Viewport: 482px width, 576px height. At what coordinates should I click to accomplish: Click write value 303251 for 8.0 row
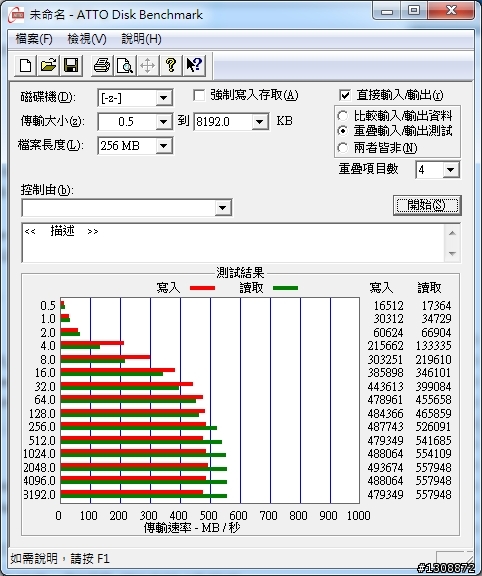[x=385, y=360]
